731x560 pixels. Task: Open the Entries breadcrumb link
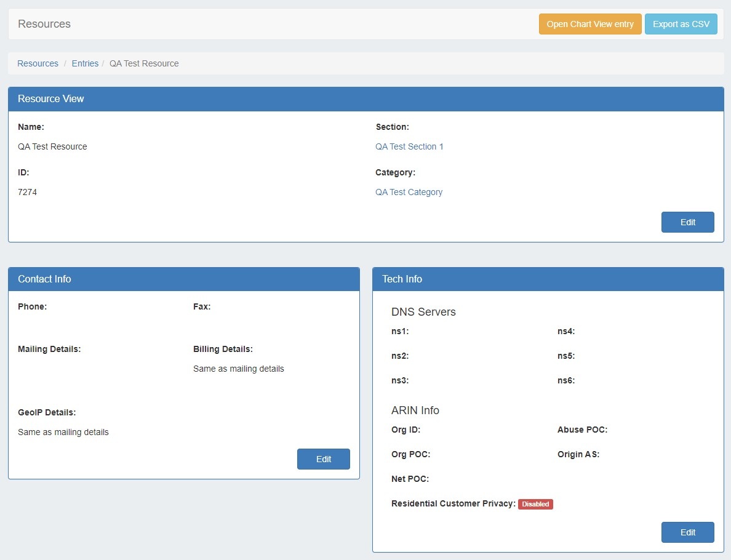tap(85, 63)
